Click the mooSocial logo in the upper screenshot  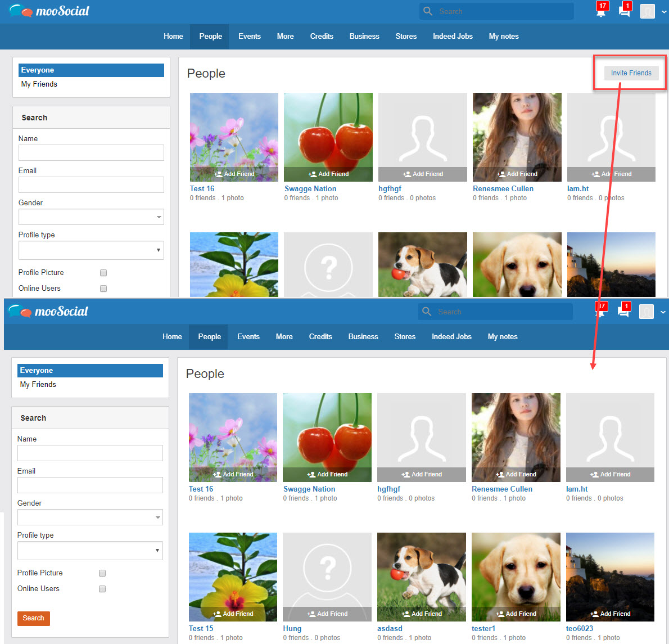49,11
